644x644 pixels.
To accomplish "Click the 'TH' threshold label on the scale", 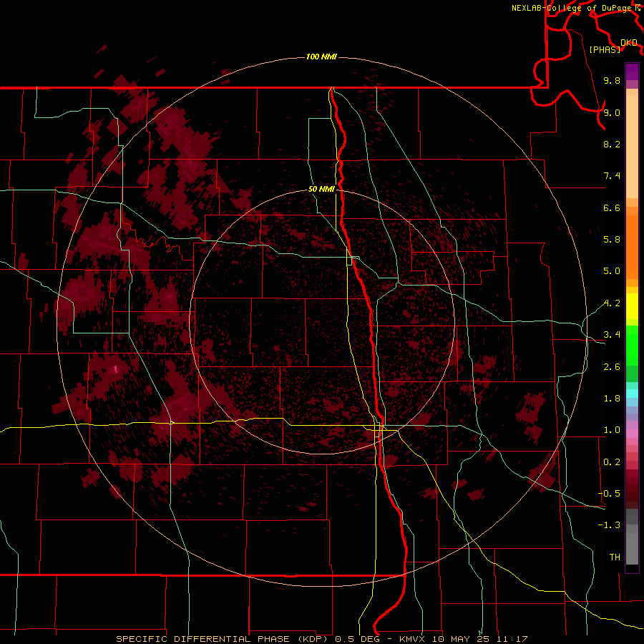I will click(615, 557).
